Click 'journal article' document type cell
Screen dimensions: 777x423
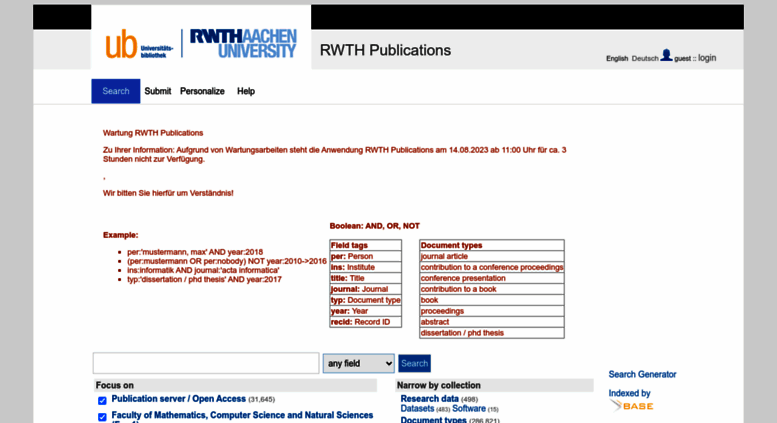pos(492,257)
